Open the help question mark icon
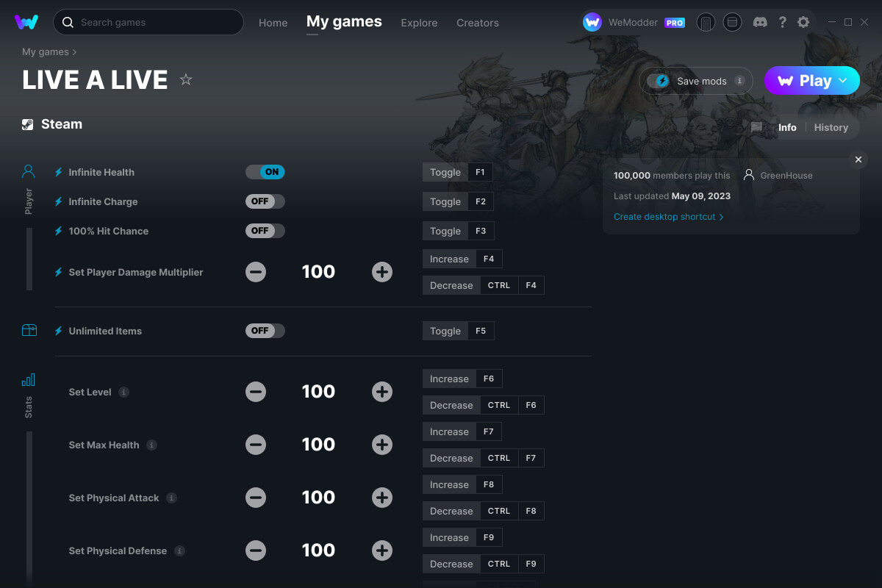This screenshot has height=588, width=882. pyautogui.click(x=783, y=22)
